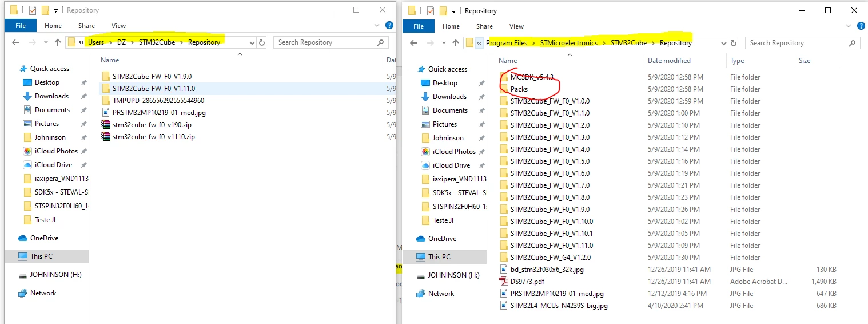Viewport: 868px width, 324px height.
Task: Click Up arrow in right Explorer window
Action: tap(456, 43)
